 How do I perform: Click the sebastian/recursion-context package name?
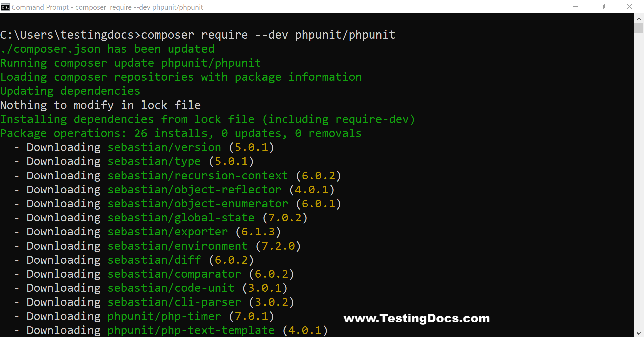(x=197, y=176)
